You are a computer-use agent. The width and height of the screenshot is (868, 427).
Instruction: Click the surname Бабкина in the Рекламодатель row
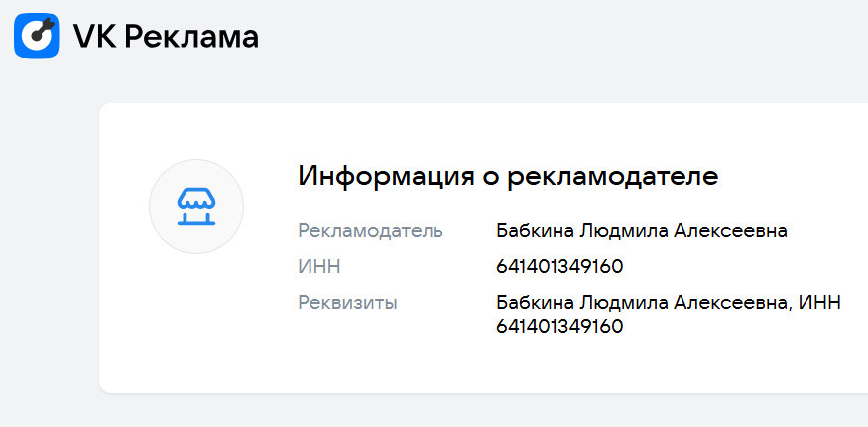point(535,231)
